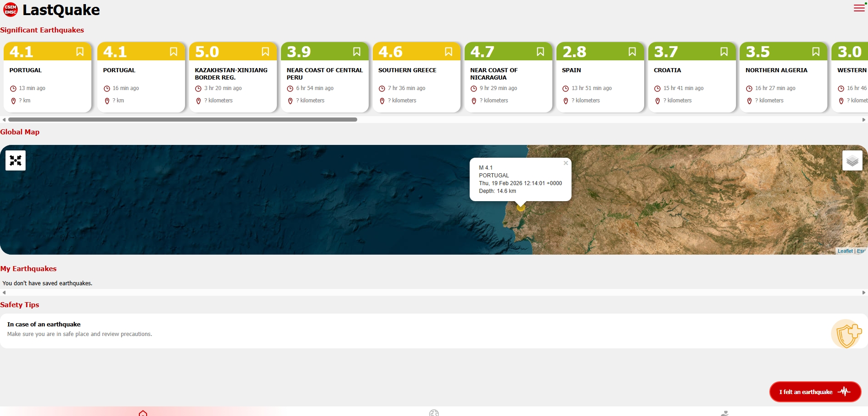The image size is (868, 416).
Task: Click the significant earthquakes horizontal scrollbar thumb
Action: tap(183, 120)
